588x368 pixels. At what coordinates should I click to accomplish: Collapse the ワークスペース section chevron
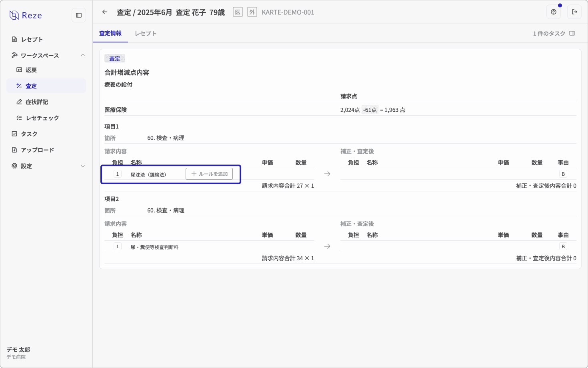pos(83,55)
